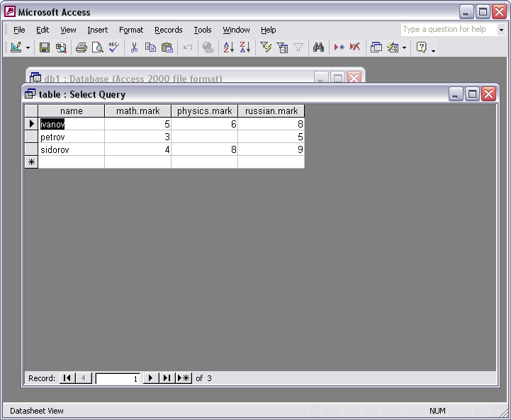Expand the New Object dropdown arrow
The image size is (511, 420).
(405, 47)
